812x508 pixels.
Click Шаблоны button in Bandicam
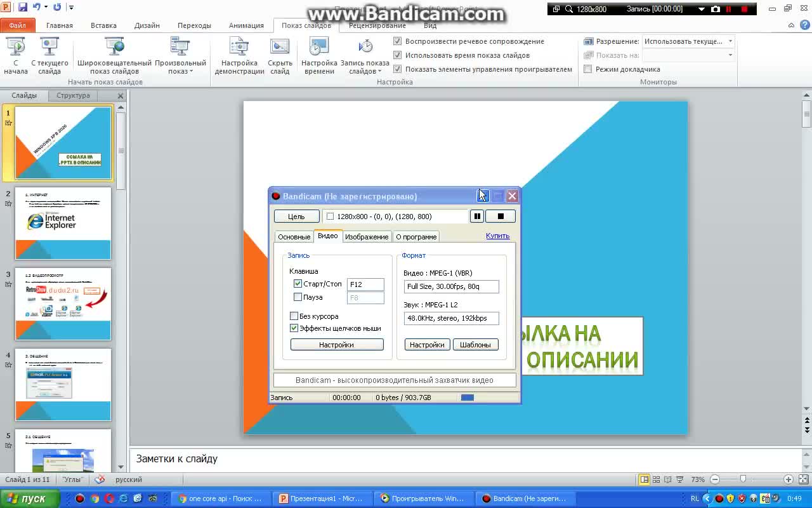[x=475, y=345]
